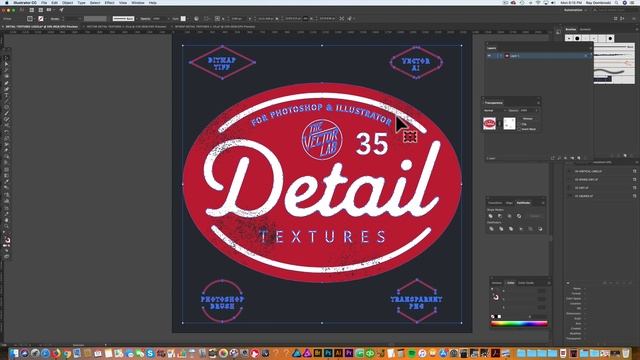Click the Opacity field in Transparency panel

pyautogui.click(x=528, y=111)
